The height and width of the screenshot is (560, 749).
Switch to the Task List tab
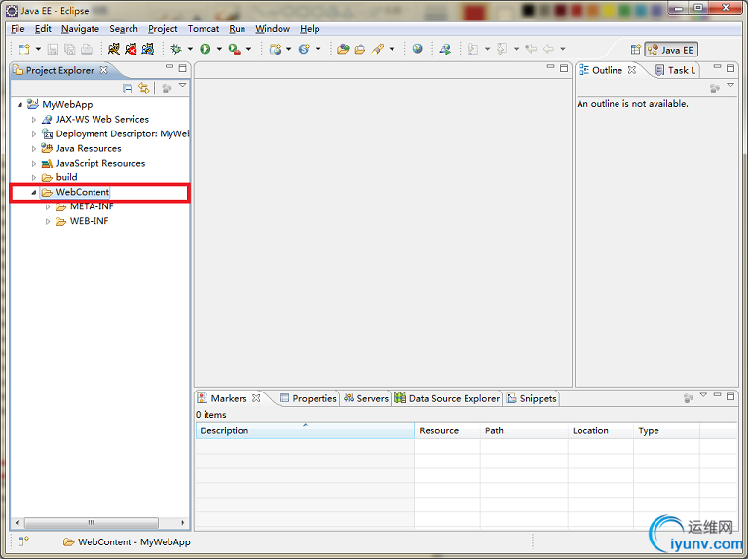coord(676,70)
